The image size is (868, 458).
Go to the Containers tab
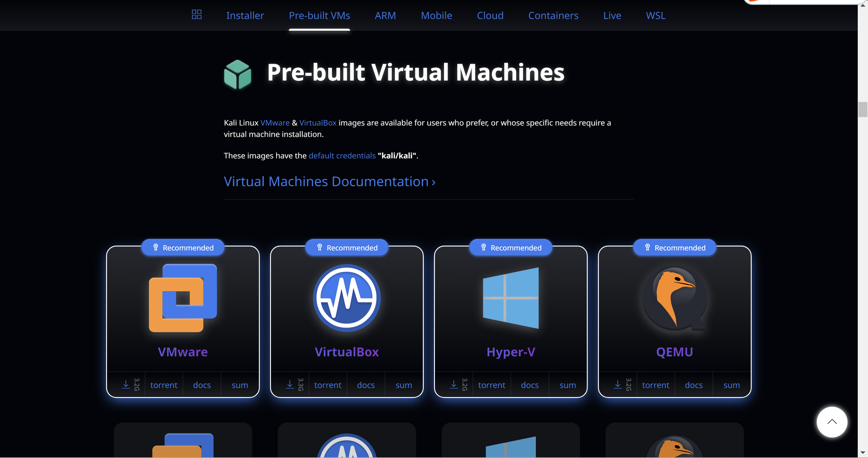point(553,15)
